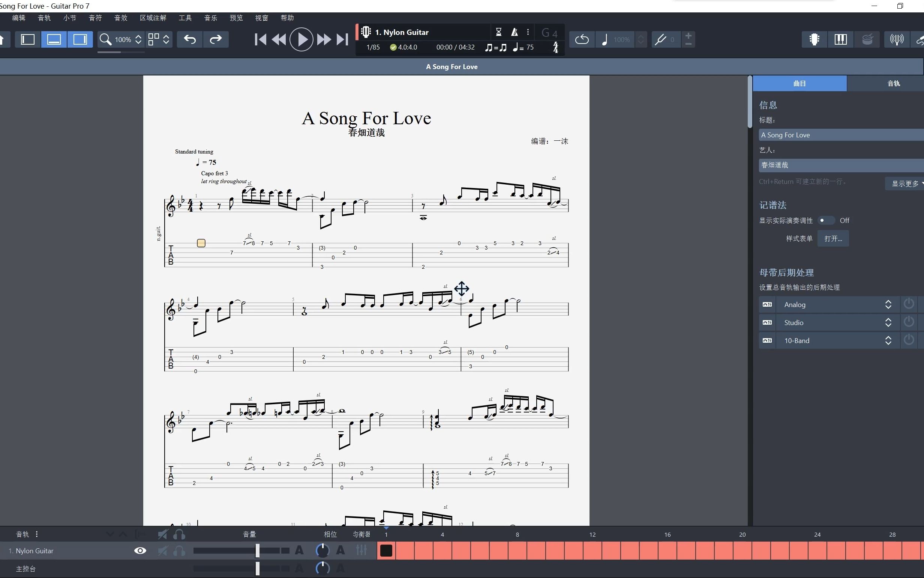Open the Nylon Guitar equalizer icon
This screenshot has height=578, width=924.
[x=361, y=551]
